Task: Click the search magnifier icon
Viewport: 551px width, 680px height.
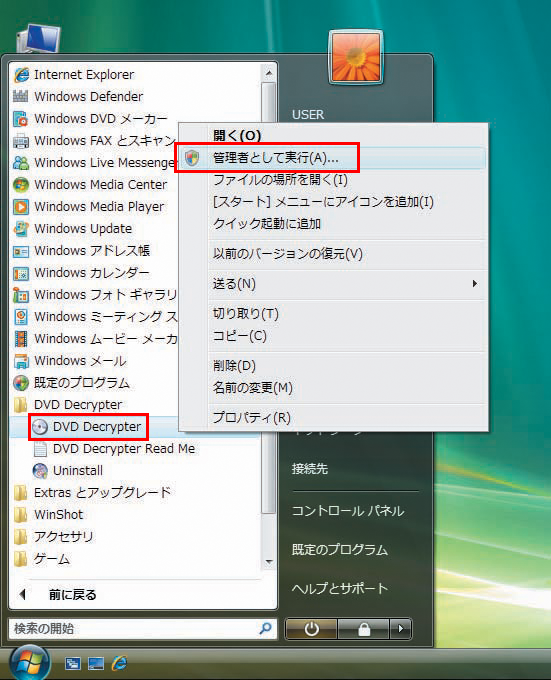Action: 265,628
